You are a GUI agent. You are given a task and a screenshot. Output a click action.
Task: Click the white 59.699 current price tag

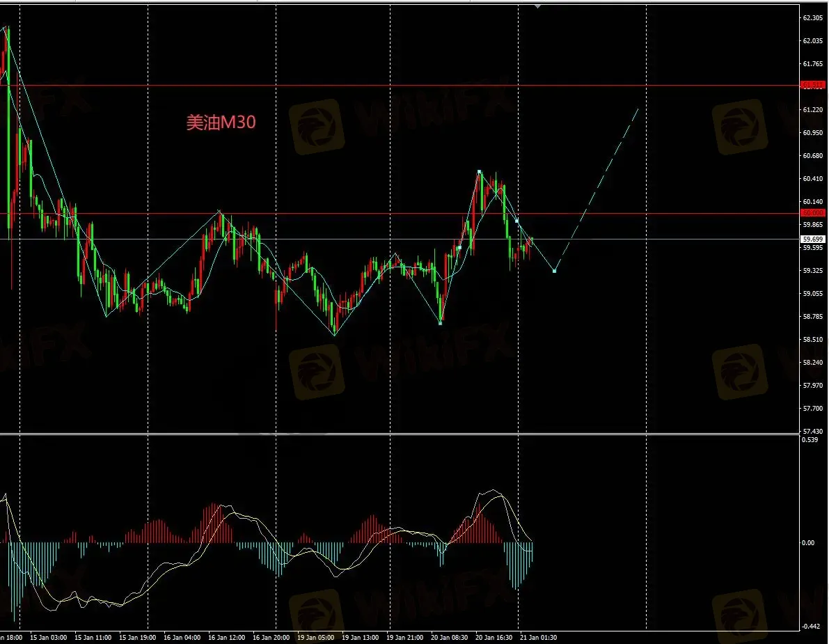pos(812,239)
